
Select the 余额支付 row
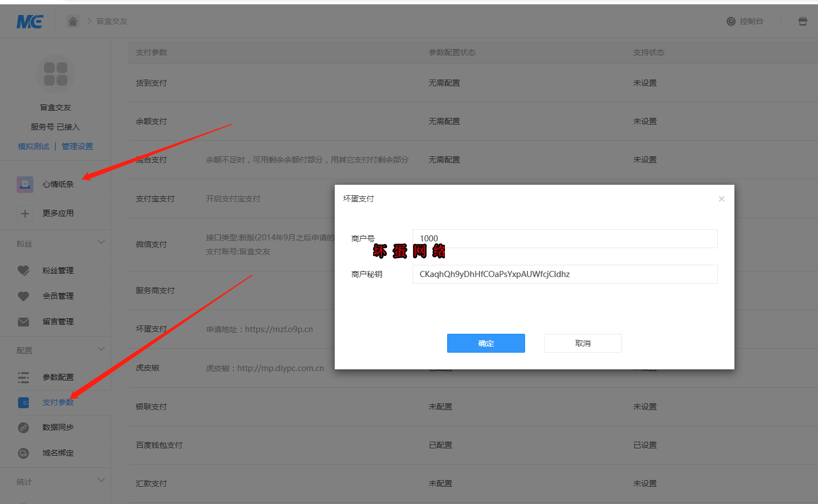point(473,121)
